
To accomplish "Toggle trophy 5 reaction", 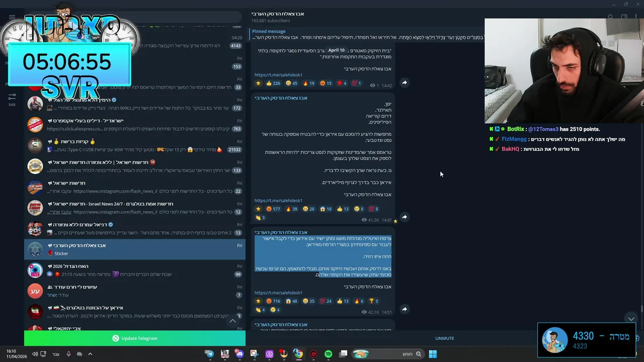I will tap(373, 301).
